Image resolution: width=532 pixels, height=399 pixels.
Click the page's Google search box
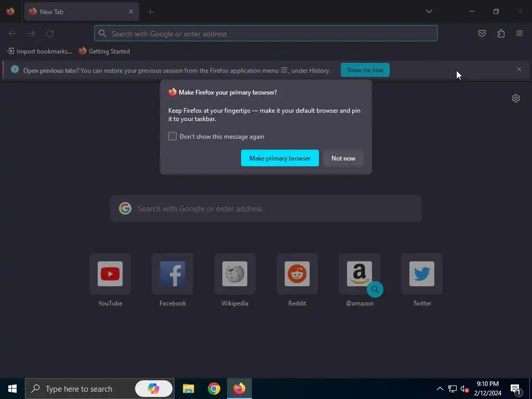(266, 209)
